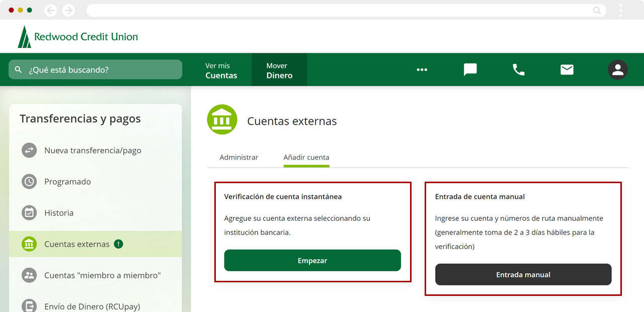Screen dimensions: 644x312
Task: Click the text 'Ingrese su cuenta y números de ruta manualmente'
Action: [x=519, y=218]
